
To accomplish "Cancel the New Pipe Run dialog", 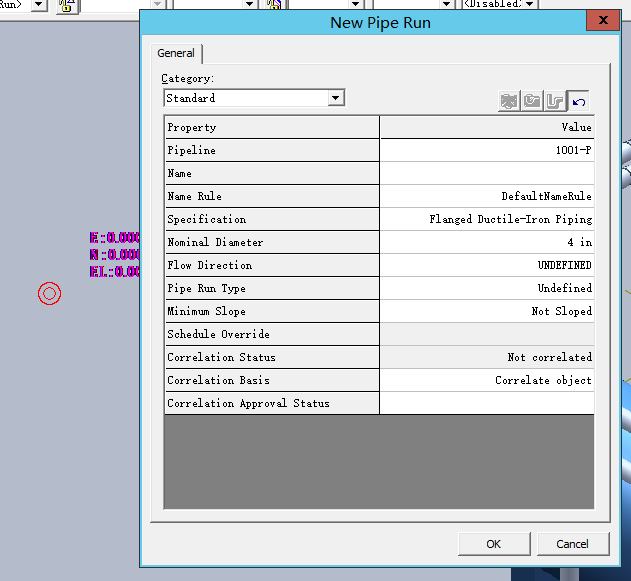I will click(573, 544).
